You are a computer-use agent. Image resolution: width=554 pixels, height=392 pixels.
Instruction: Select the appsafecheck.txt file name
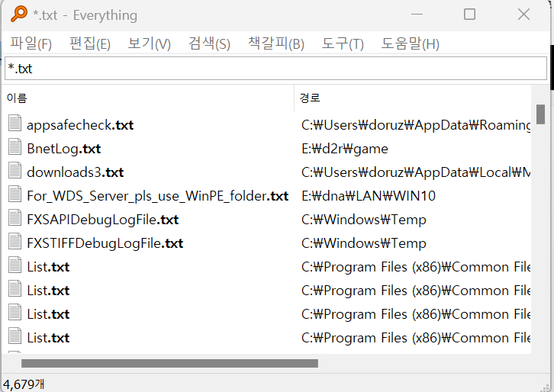tap(80, 125)
